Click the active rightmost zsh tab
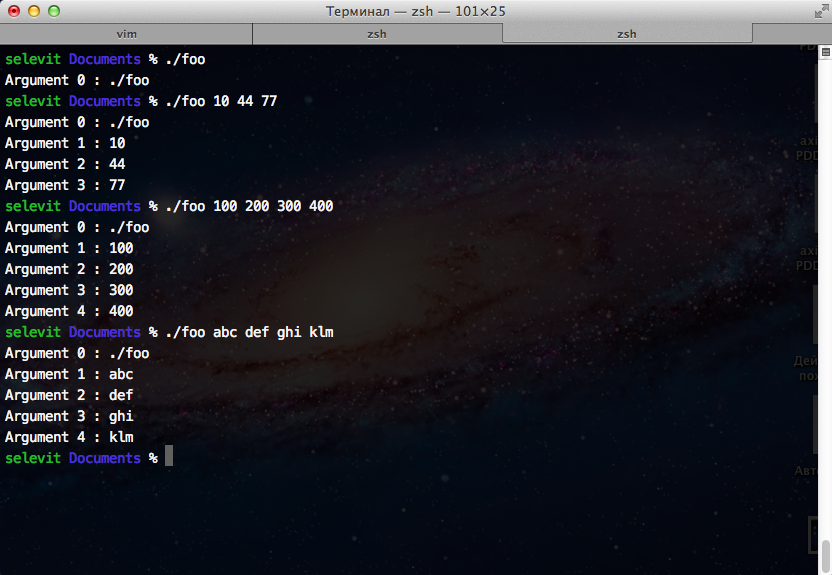Viewport: 832px width, 575px height. pyautogui.click(x=626, y=34)
